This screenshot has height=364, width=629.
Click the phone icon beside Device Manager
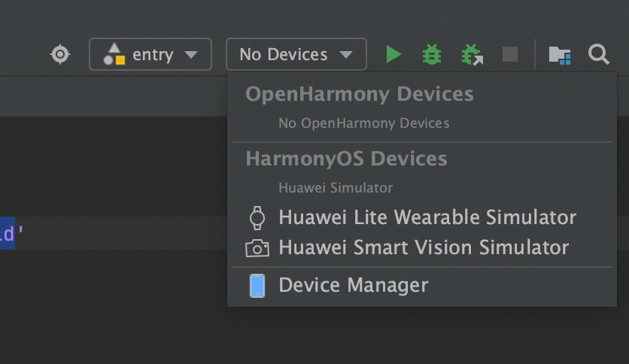coord(257,286)
